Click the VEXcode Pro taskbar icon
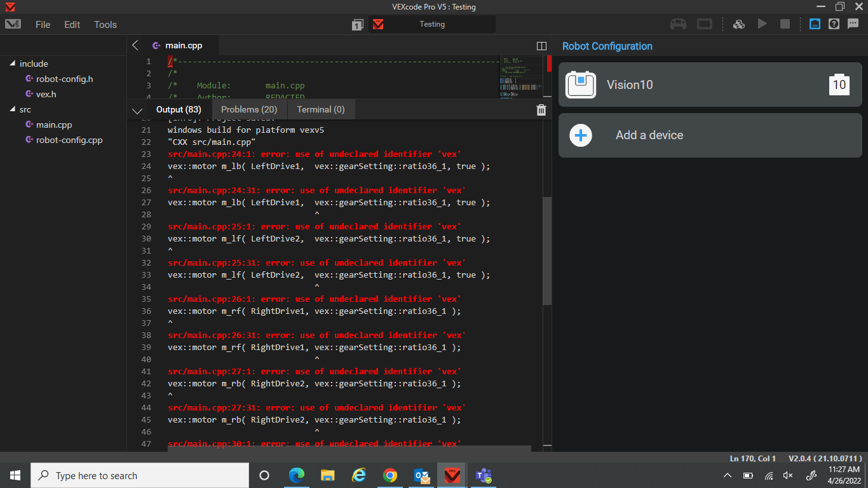868x488 pixels. 452,475
